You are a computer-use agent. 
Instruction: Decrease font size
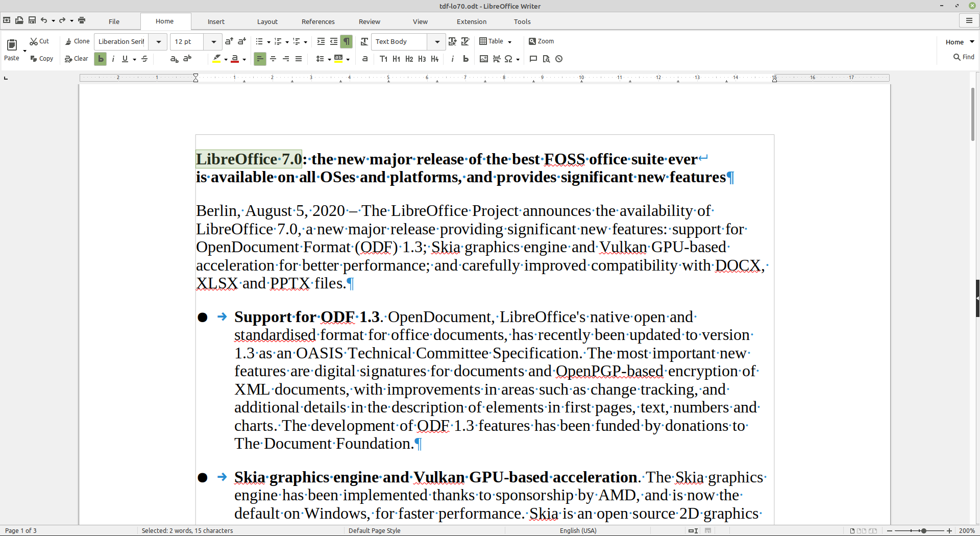pyautogui.click(x=242, y=41)
